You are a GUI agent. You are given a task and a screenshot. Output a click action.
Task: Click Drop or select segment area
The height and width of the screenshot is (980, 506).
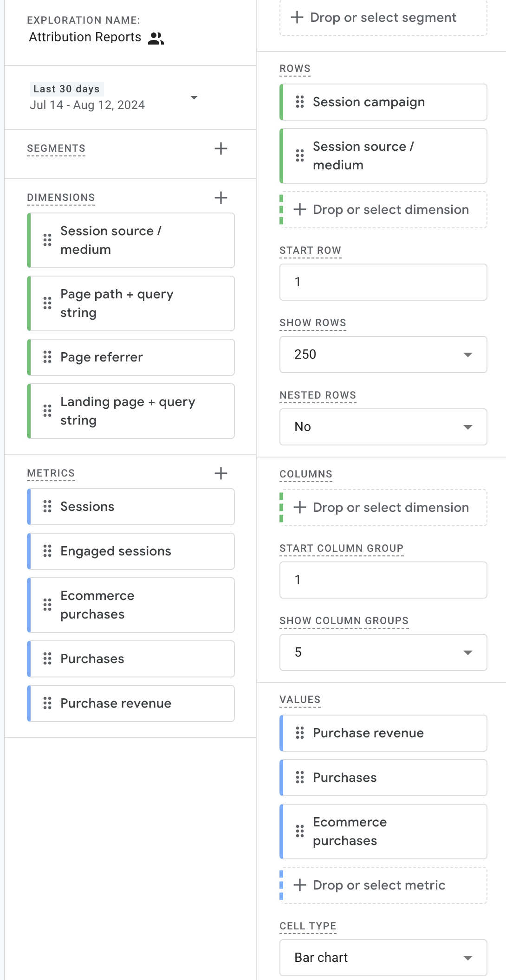click(x=383, y=18)
